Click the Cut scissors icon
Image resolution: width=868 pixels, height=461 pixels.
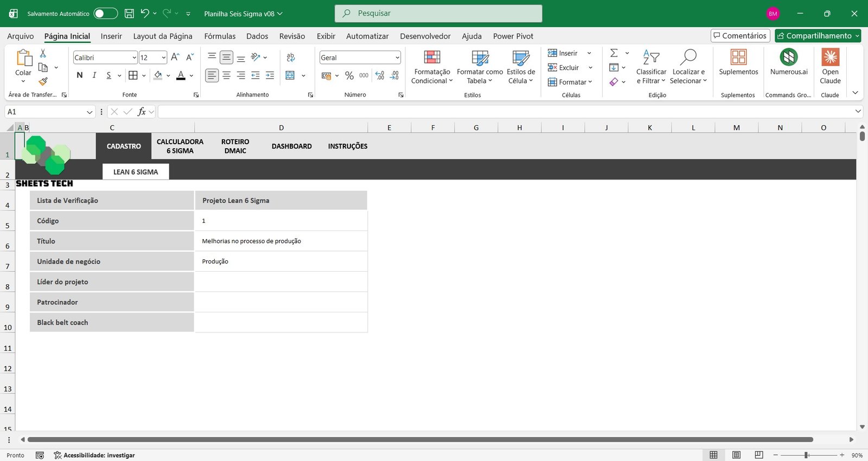pyautogui.click(x=43, y=53)
